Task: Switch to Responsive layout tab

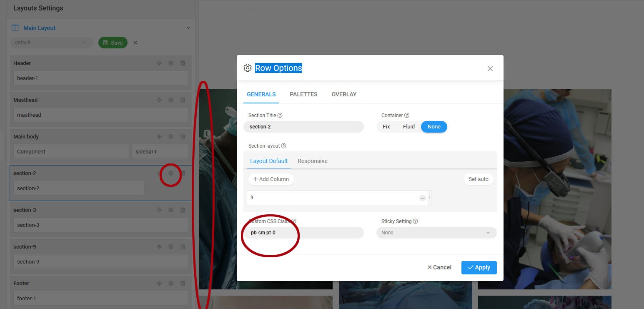Action: [x=312, y=161]
